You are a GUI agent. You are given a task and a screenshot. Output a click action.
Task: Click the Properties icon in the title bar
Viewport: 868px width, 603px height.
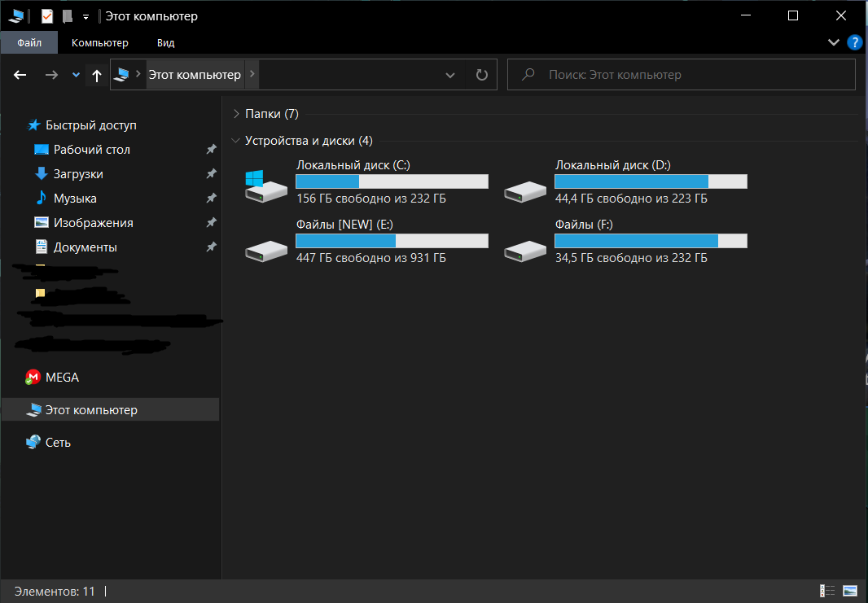[47, 16]
